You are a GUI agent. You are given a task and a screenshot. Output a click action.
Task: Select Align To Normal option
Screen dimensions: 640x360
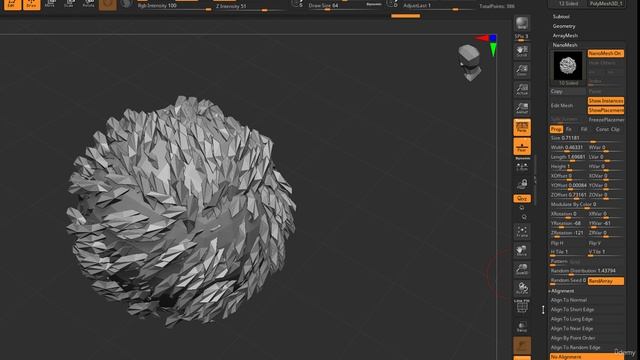tap(587, 300)
